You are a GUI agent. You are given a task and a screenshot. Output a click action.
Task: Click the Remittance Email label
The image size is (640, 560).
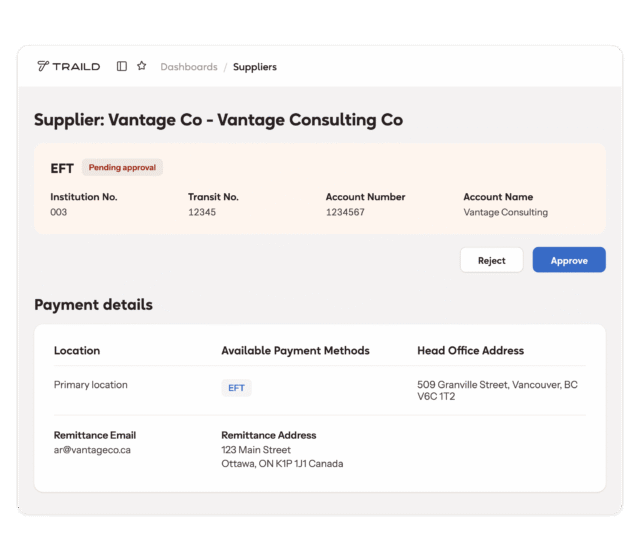tap(95, 435)
